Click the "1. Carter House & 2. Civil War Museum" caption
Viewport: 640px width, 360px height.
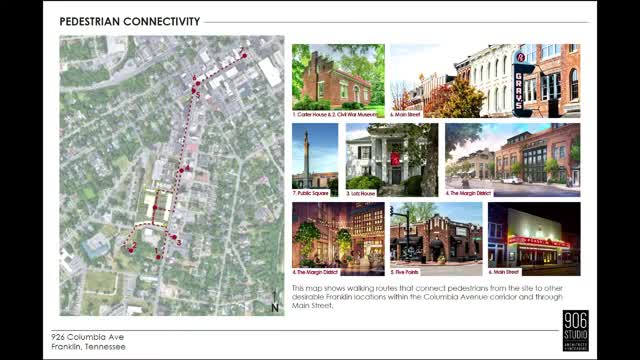pos(335,115)
